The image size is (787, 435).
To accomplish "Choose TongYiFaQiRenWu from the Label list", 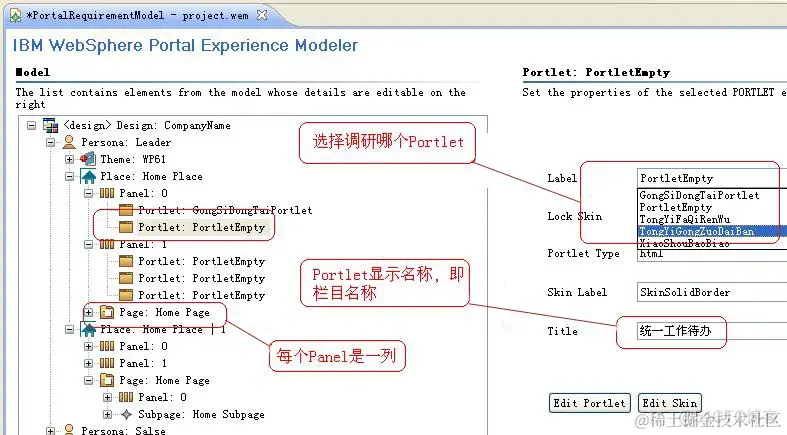I will point(712,220).
